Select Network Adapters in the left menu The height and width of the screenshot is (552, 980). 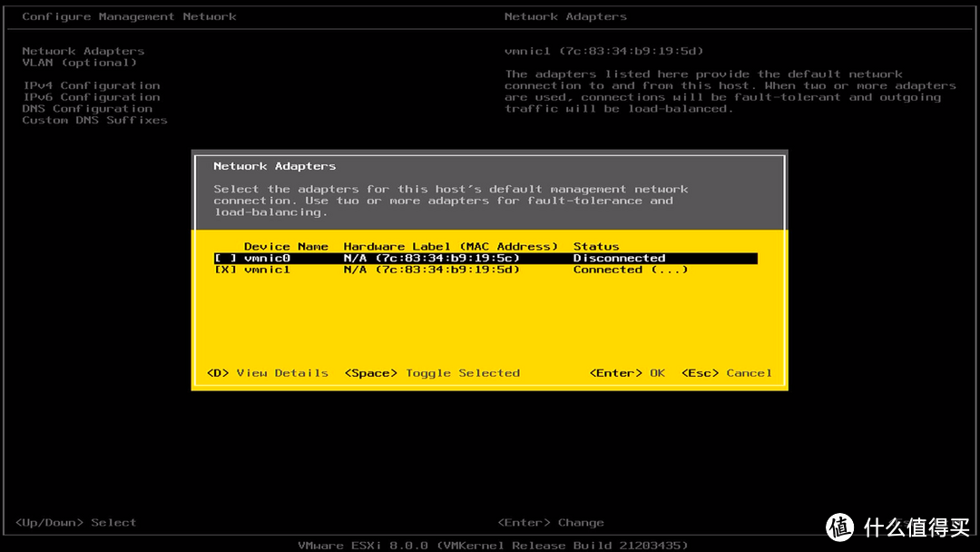83,52
